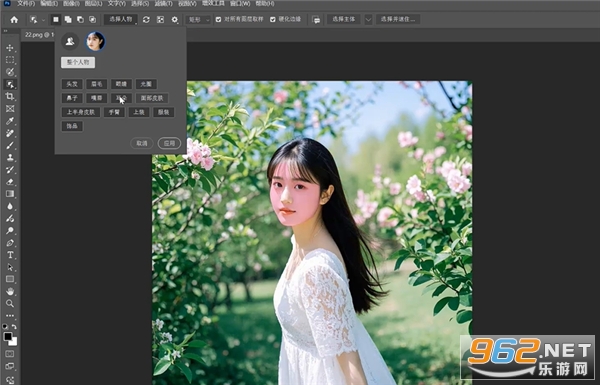Select the Pen tool
This screenshot has width=600, height=385.
pos(10,243)
